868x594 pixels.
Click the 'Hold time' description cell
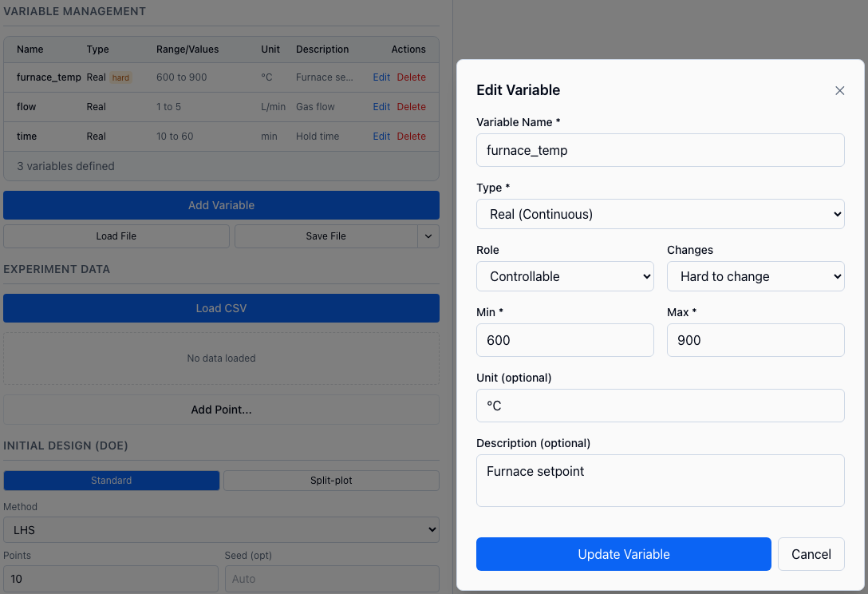pyautogui.click(x=318, y=137)
